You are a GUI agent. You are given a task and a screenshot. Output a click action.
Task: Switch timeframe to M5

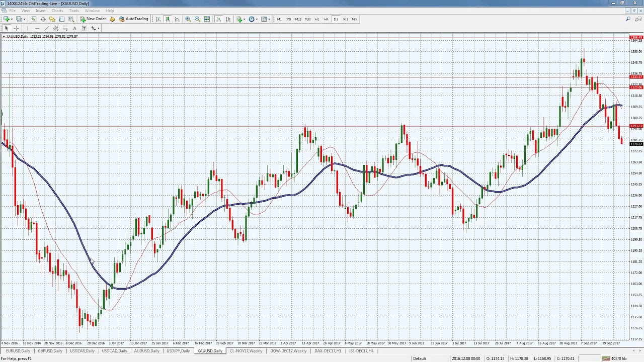pyautogui.click(x=289, y=19)
